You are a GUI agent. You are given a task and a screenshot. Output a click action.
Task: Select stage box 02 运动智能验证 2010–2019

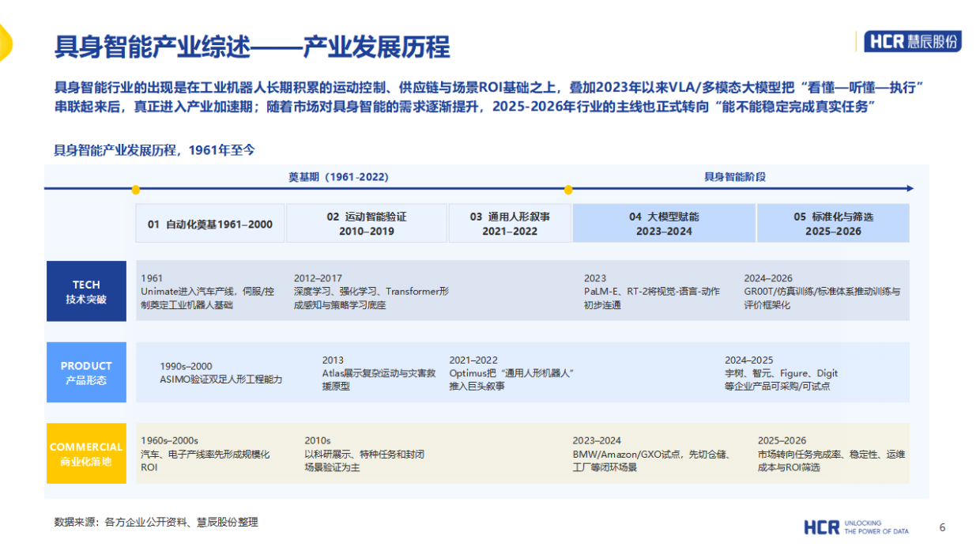coord(367,224)
